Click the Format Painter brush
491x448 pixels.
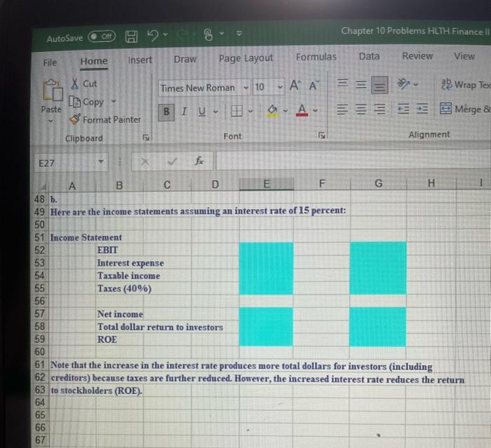[75, 119]
